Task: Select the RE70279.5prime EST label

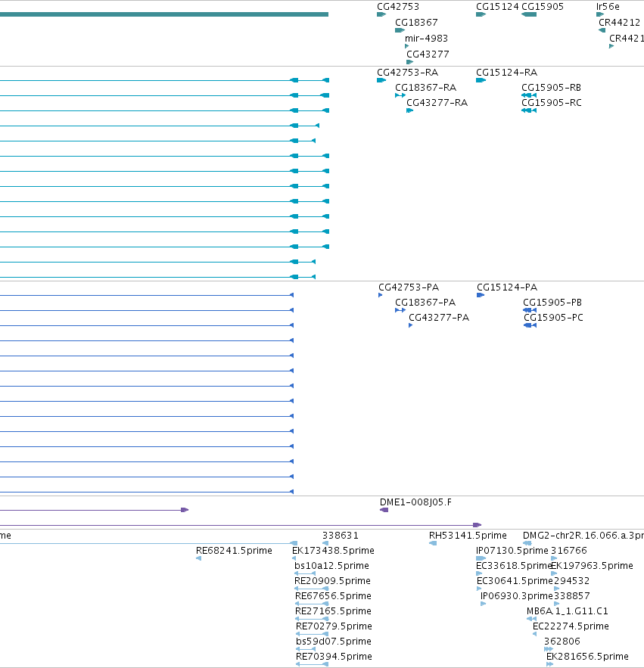Action: (x=334, y=626)
